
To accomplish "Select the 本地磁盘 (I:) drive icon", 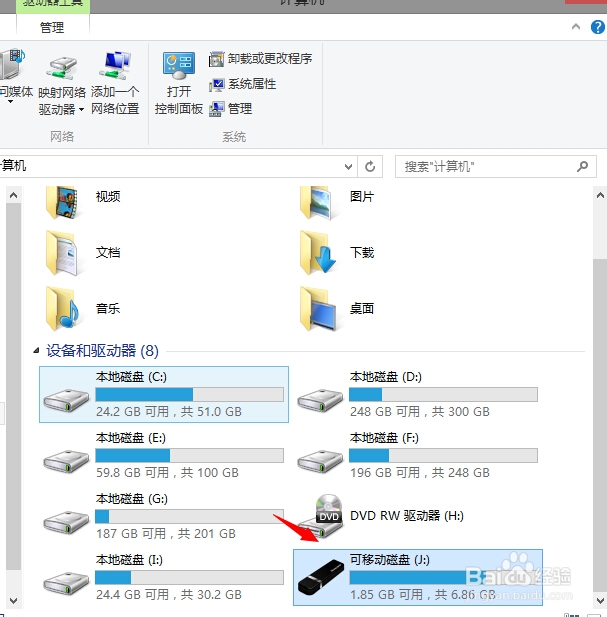I will pos(66,583).
